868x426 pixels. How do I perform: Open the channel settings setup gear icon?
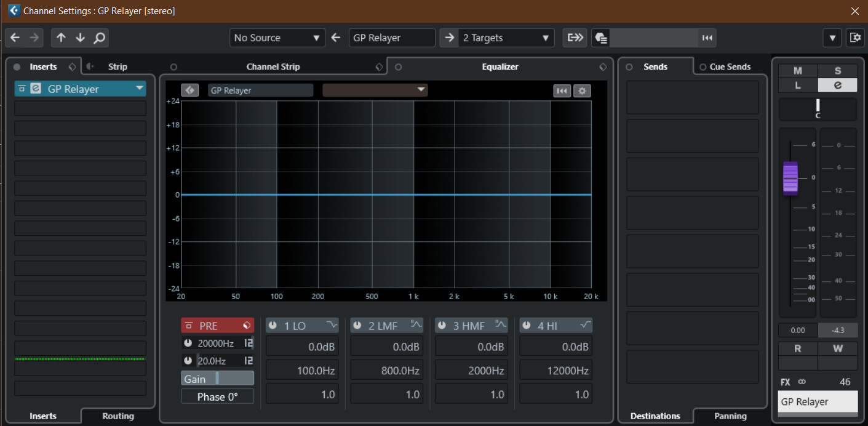pyautogui.click(x=854, y=38)
